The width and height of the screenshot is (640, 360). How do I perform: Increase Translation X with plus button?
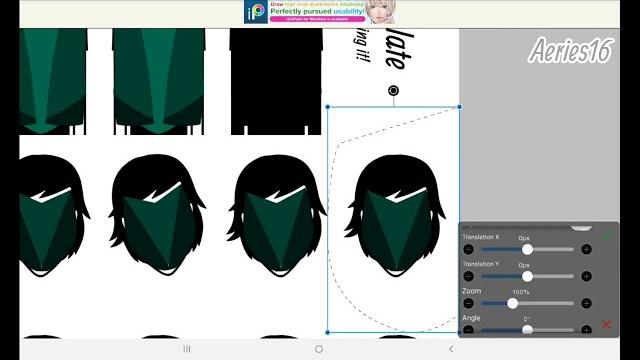click(586, 249)
